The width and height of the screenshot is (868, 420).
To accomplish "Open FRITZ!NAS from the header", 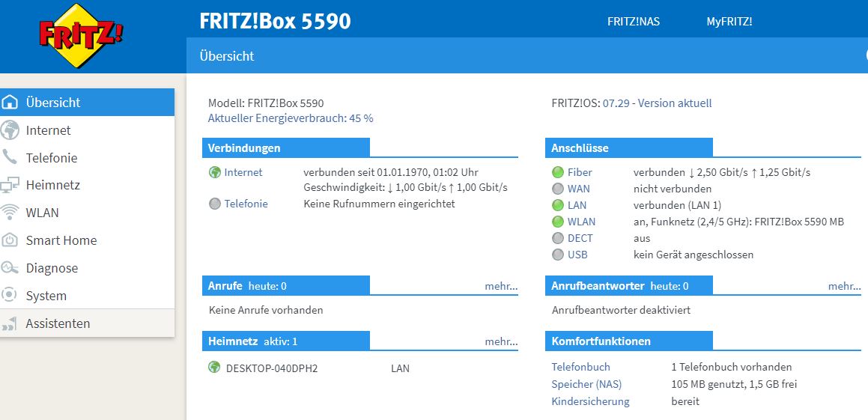I will 634,22.
